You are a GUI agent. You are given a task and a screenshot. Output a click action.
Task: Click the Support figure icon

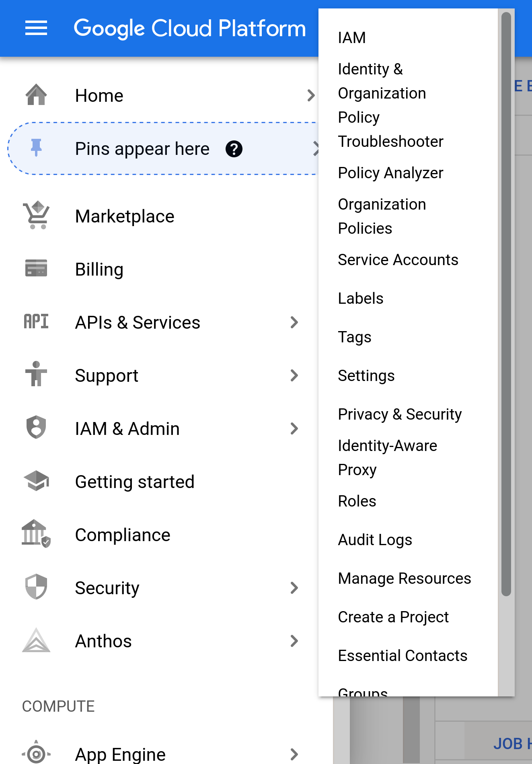[36, 375]
